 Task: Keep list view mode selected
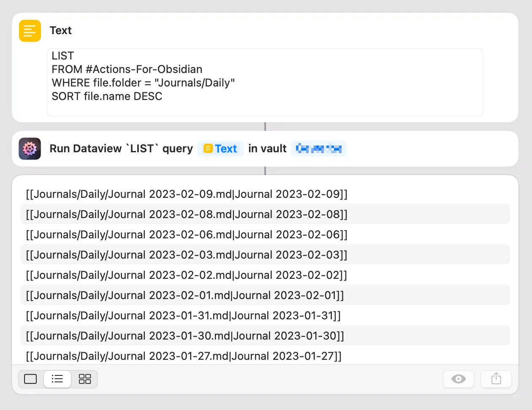click(x=57, y=379)
